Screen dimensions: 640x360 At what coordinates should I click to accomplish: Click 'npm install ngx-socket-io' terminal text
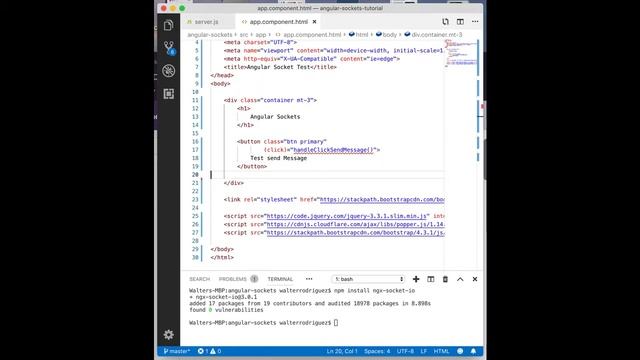point(374,291)
